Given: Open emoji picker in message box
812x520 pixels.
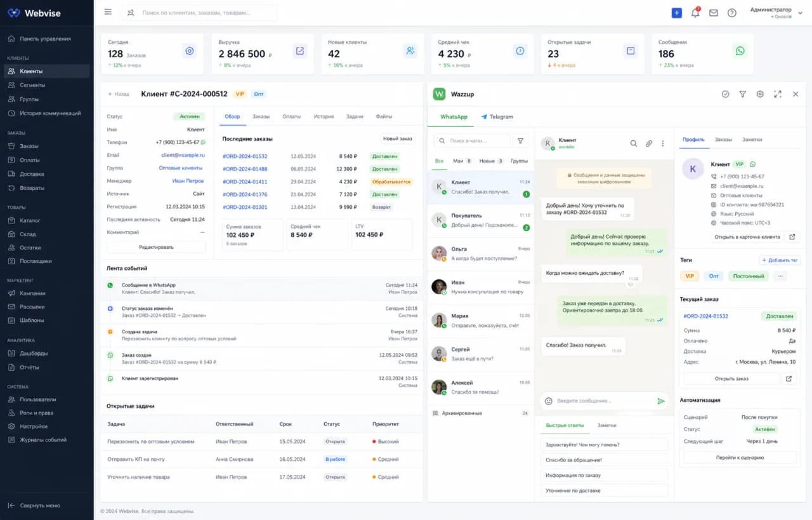Looking at the screenshot, I should (549, 401).
